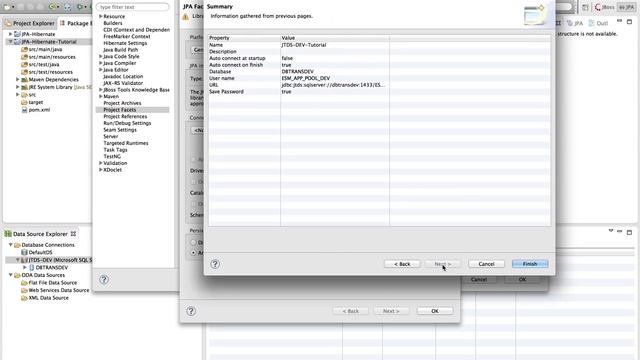Select the JTDS-DEV-Tutorial name value
The height and width of the screenshot is (360, 640).
pos(304,45)
